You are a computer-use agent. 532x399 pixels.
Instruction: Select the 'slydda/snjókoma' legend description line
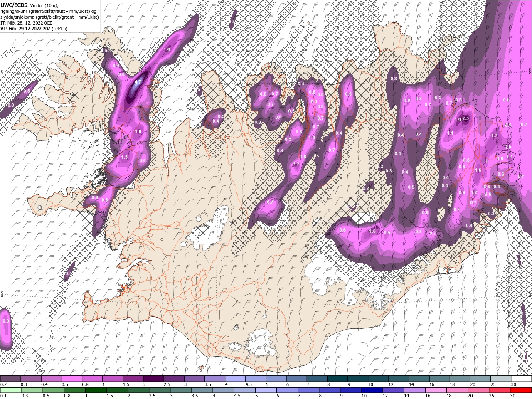tap(49, 17)
